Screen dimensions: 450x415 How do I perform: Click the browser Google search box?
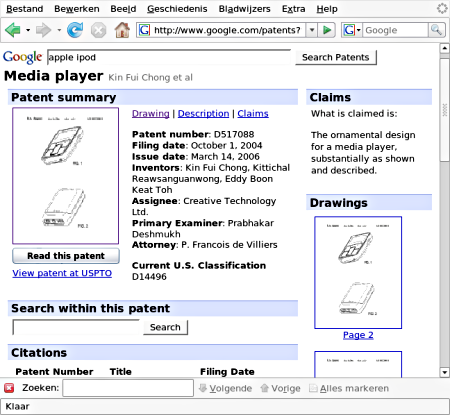coord(395,30)
